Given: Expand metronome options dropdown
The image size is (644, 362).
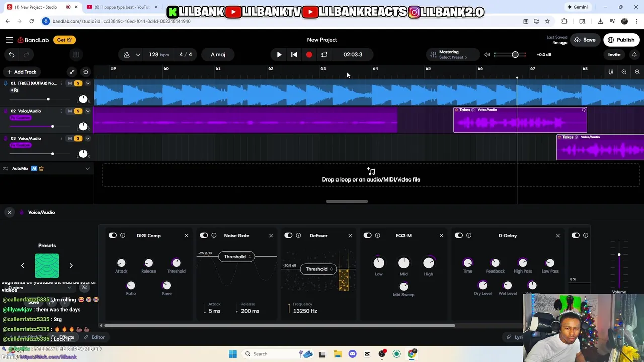Looking at the screenshot, I should coord(138,54).
